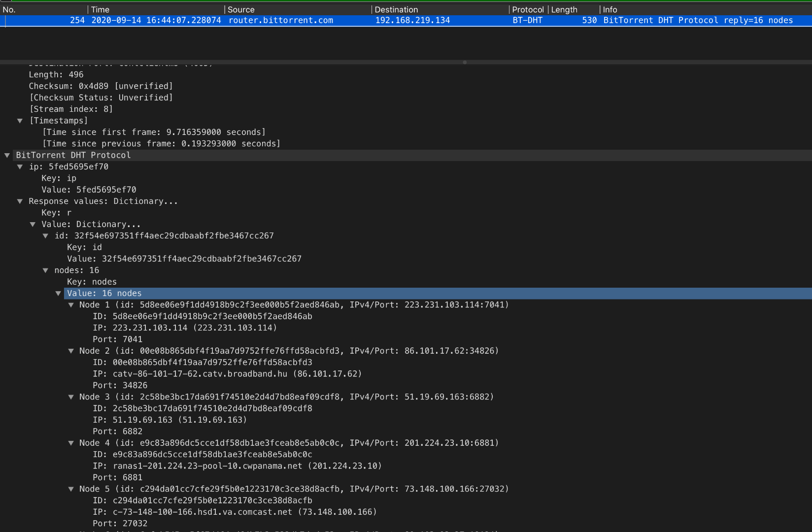Collapse the 'Value: 16 nodes' list

(x=58, y=294)
